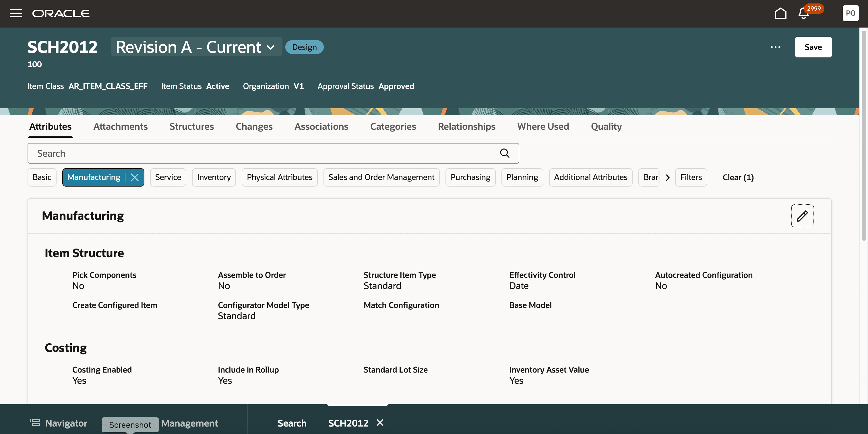Open the Filters options

(690, 177)
